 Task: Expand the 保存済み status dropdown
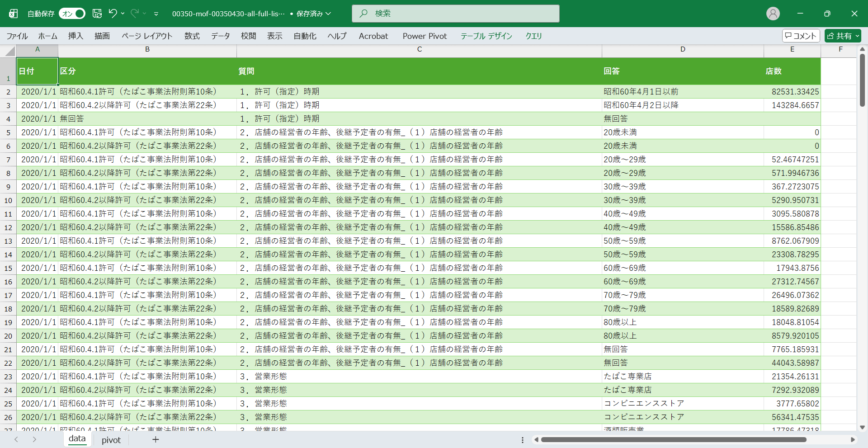[328, 14]
